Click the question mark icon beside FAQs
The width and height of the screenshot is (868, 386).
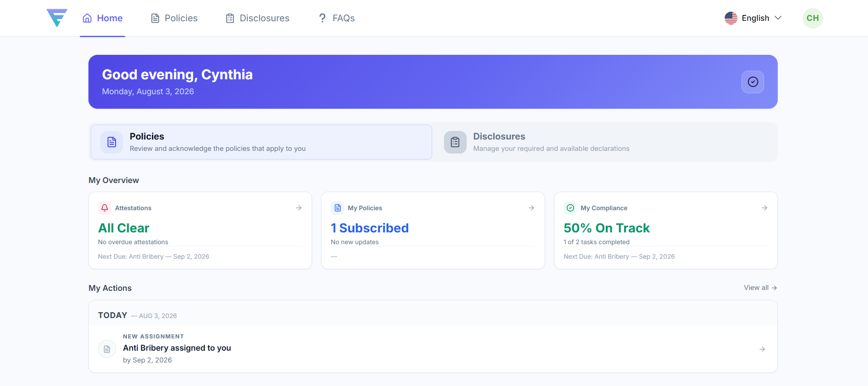(322, 18)
